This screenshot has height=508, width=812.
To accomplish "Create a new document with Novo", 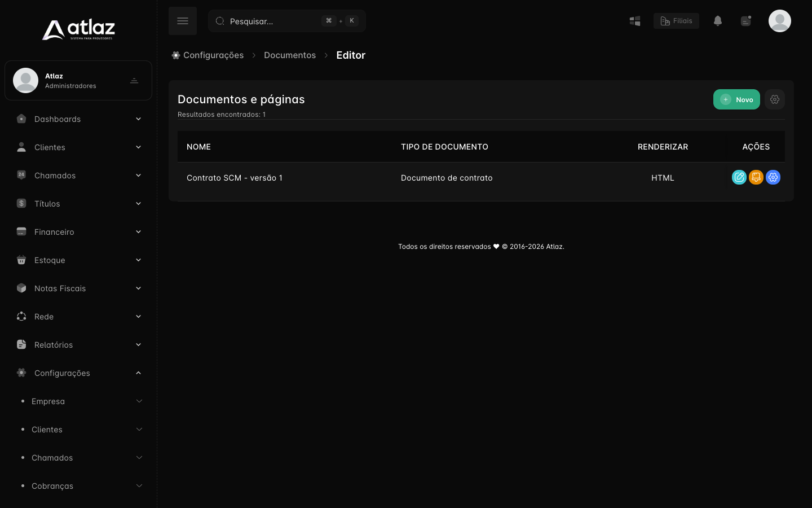I will [x=736, y=99].
